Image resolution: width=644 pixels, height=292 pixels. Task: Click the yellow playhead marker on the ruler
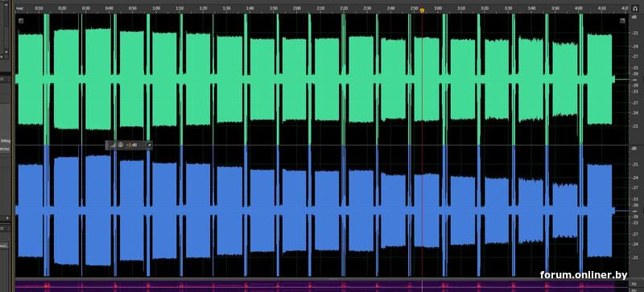pyautogui.click(x=422, y=10)
